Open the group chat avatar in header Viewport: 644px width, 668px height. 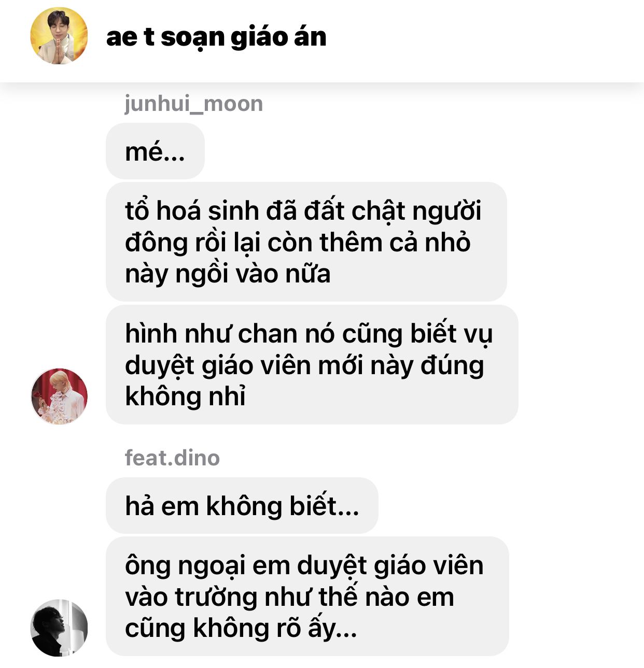[x=59, y=36]
